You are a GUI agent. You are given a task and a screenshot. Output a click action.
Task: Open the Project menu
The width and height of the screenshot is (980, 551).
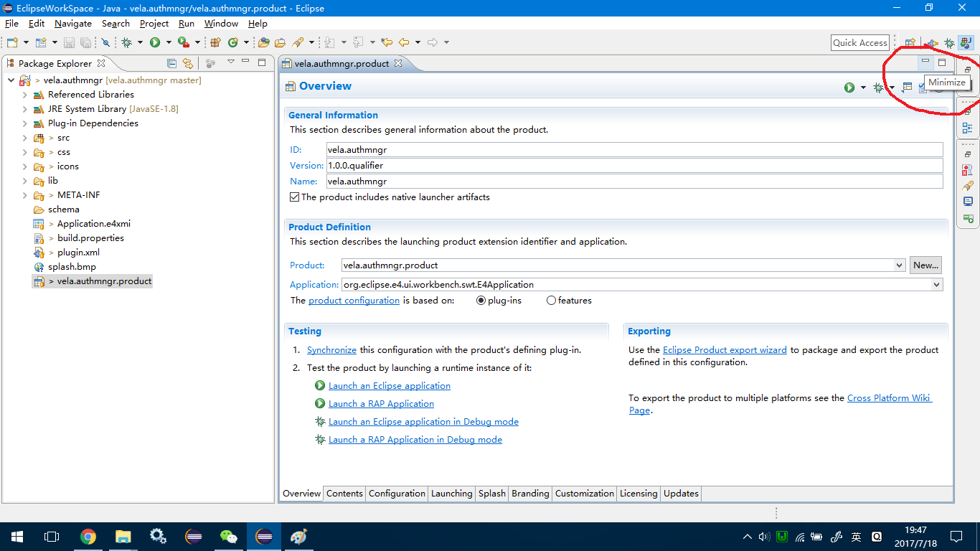point(154,24)
